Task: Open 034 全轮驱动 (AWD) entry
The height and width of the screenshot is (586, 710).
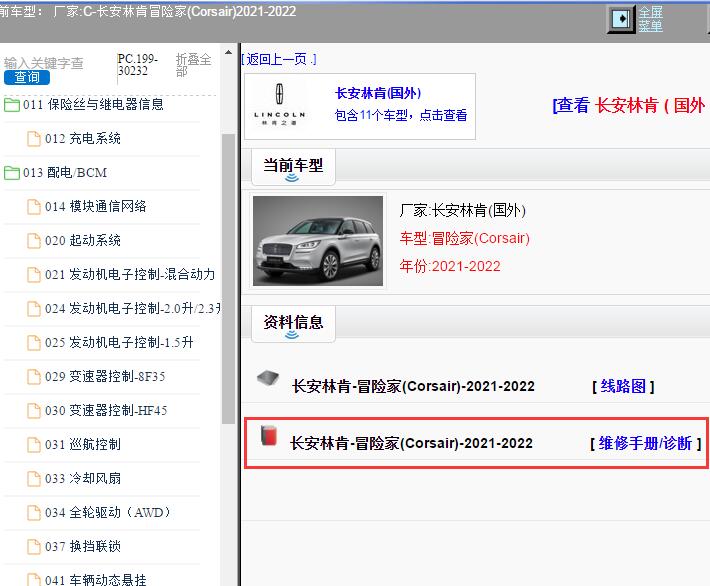Action: pos(108,512)
